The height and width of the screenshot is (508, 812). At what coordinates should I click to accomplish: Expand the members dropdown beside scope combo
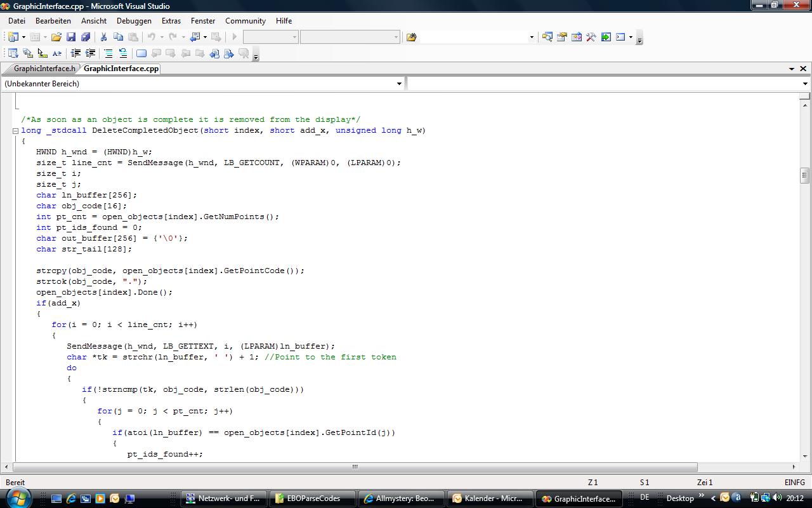click(805, 84)
